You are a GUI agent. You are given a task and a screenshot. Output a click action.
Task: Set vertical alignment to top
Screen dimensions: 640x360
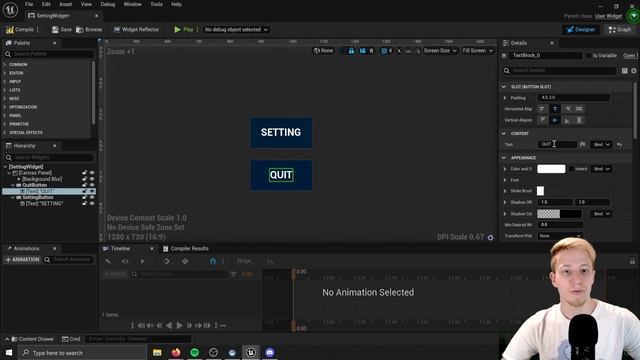tap(542, 120)
